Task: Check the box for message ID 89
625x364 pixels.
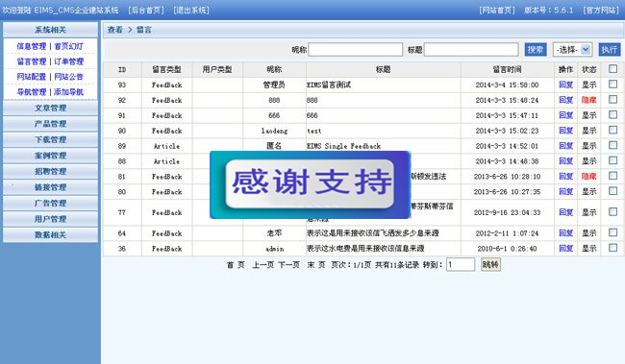Action: 613,145
